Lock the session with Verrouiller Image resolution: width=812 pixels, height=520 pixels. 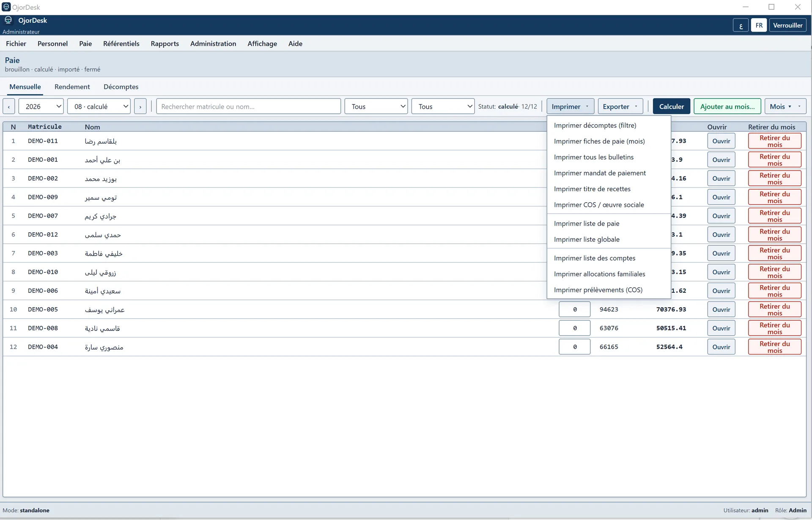pyautogui.click(x=787, y=25)
